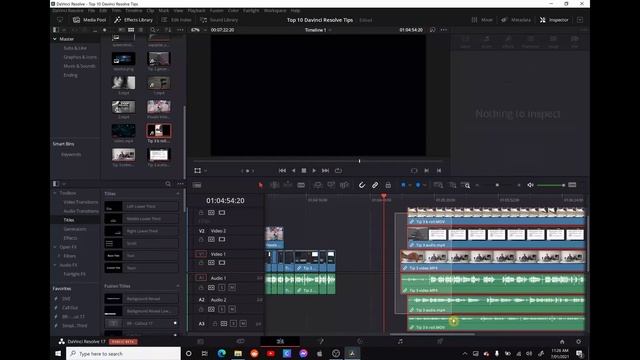Toggle the Inspector panel
Screen dimensions: 640x360
[554, 20]
